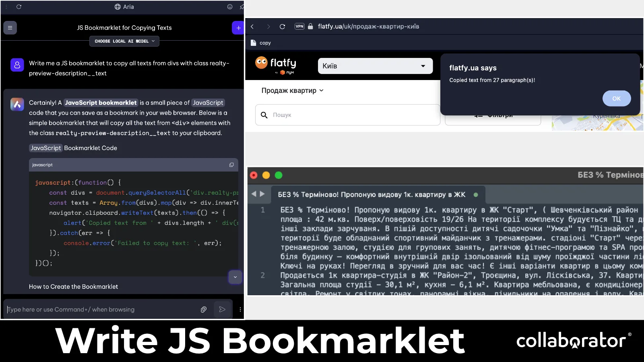Screen dimensions: 644x362
Task: Click the 'JS Bookmarklet for Copying Texts' title
Action: (x=124, y=28)
